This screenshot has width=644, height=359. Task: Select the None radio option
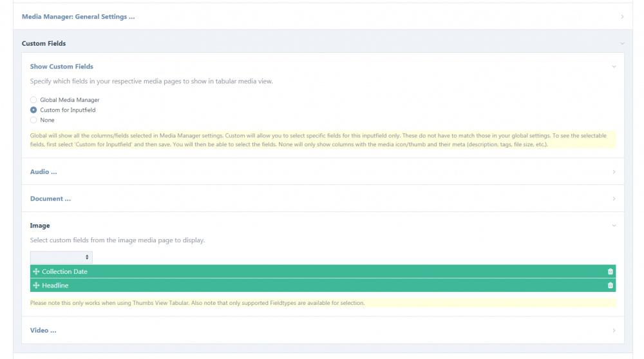click(x=33, y=120)
